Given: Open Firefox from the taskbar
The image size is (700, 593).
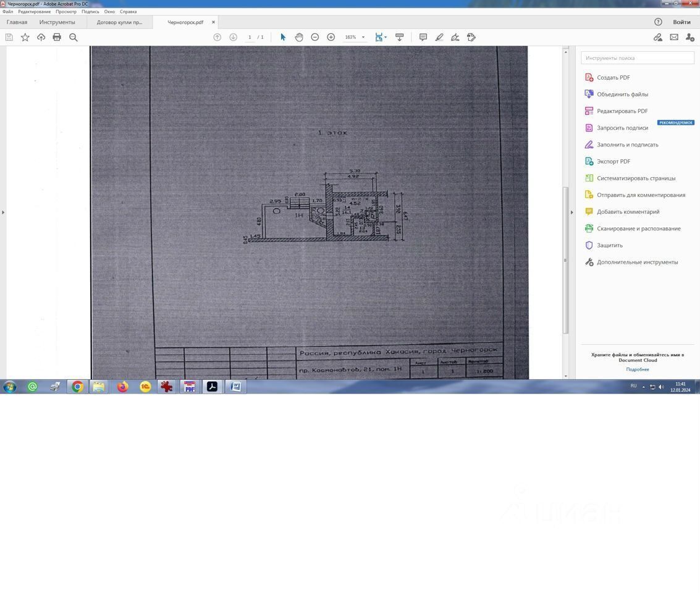Looking at the screenshot, I should point(122,387).
